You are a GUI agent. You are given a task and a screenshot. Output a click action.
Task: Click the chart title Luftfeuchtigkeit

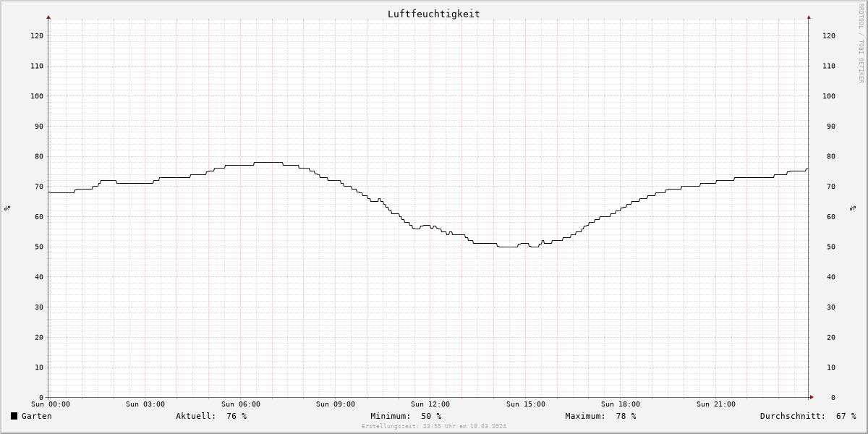tap(433, 14)
